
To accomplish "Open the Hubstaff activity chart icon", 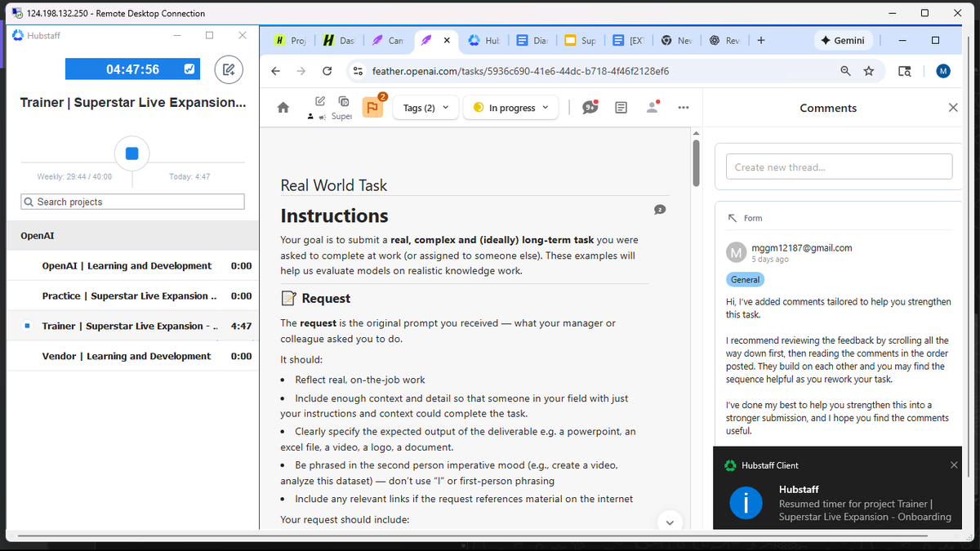I will pos(189,69).
